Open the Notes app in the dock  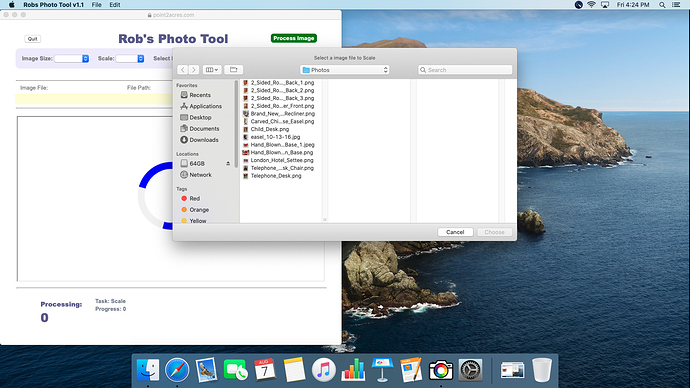294,370
